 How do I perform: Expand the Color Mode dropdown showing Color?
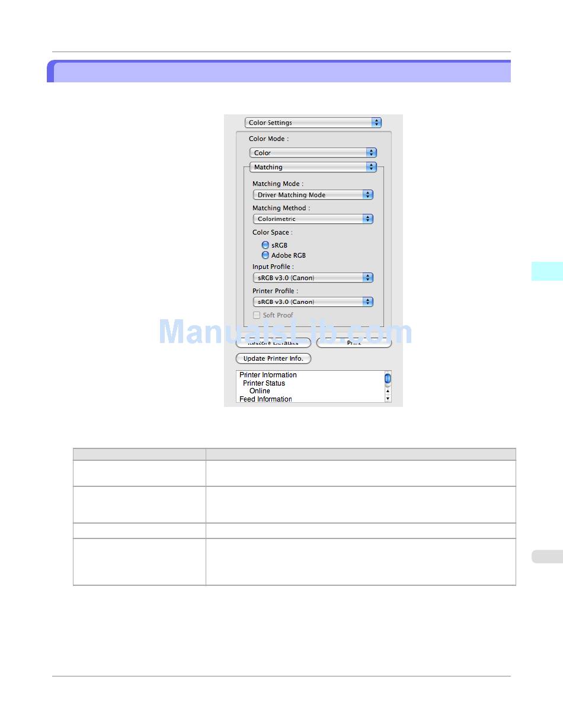[313, 153]
